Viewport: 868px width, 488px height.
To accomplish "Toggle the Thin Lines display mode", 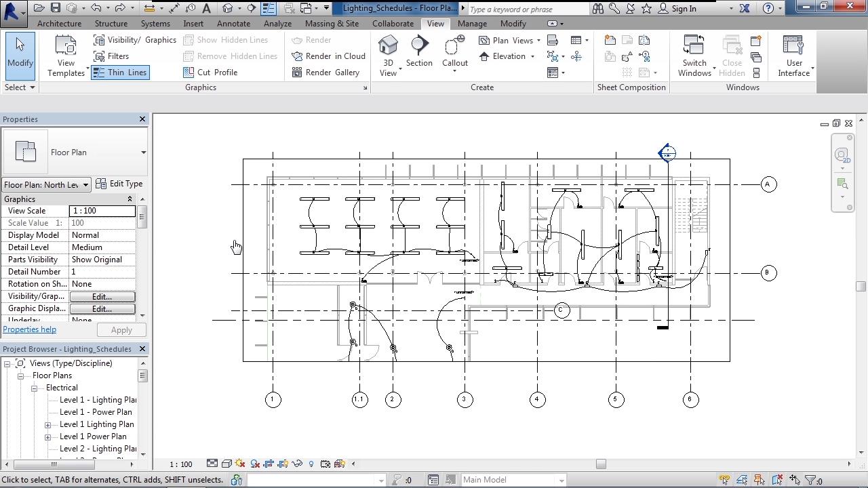I will pyautogui.click(x=119, y=73).
